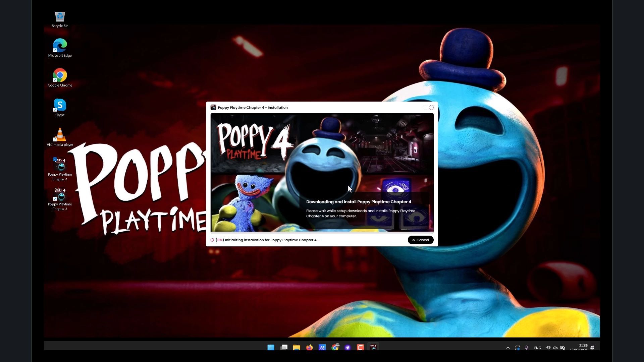The width and height of the screenshot is (644, 362).
Task: Select the lower Poppy Playtime Chapter 4 shortcut
Action: [x=60, y=199]
